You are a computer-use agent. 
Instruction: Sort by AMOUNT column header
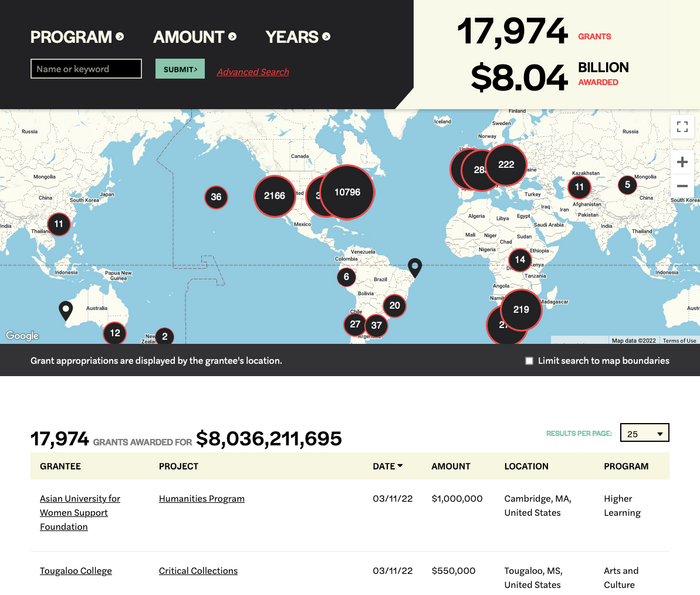tap(451, 466)
